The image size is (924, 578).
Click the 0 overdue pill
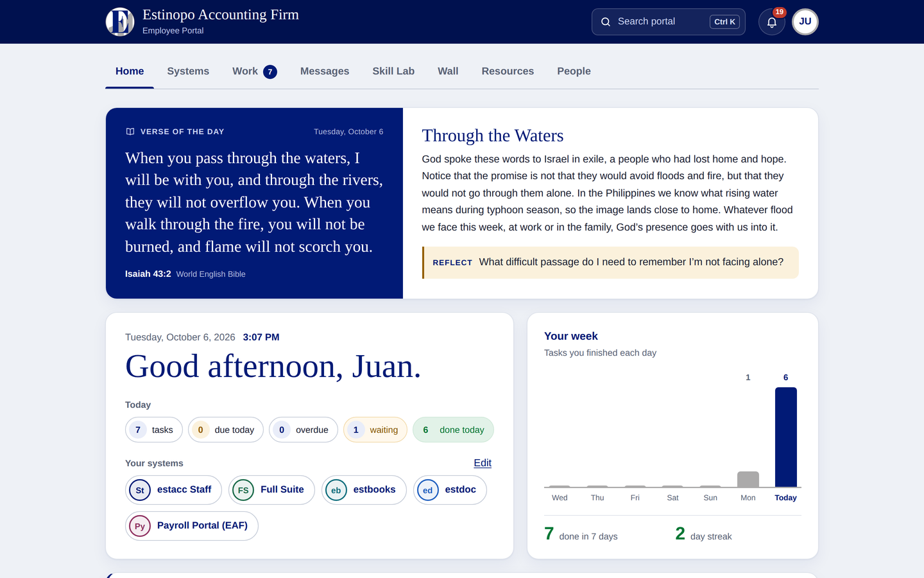click(x=303, y=430)
